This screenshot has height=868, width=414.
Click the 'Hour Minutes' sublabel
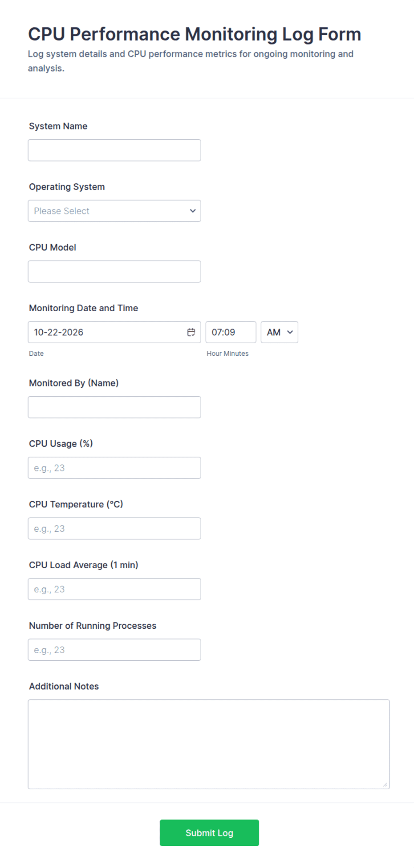pos(227,354)
